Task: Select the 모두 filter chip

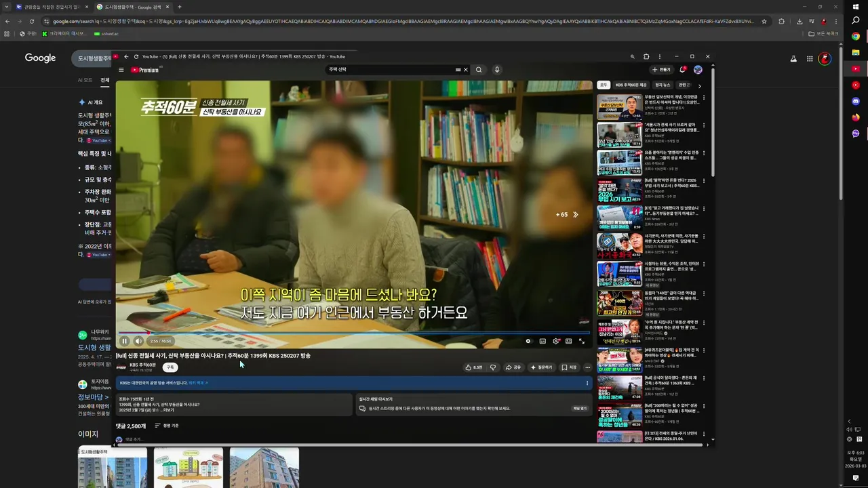Action: click(604, 85)
